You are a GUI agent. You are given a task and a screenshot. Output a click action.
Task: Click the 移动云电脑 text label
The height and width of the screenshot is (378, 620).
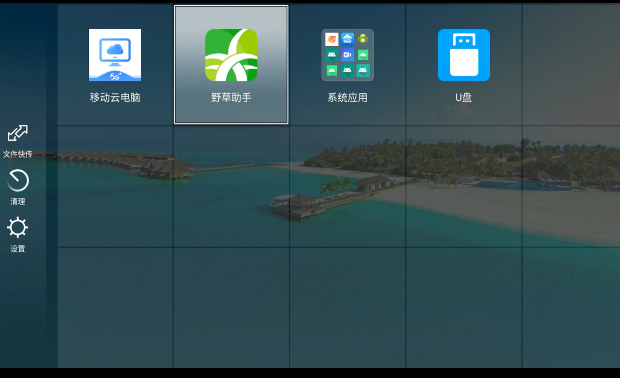(x=115, y=98)
